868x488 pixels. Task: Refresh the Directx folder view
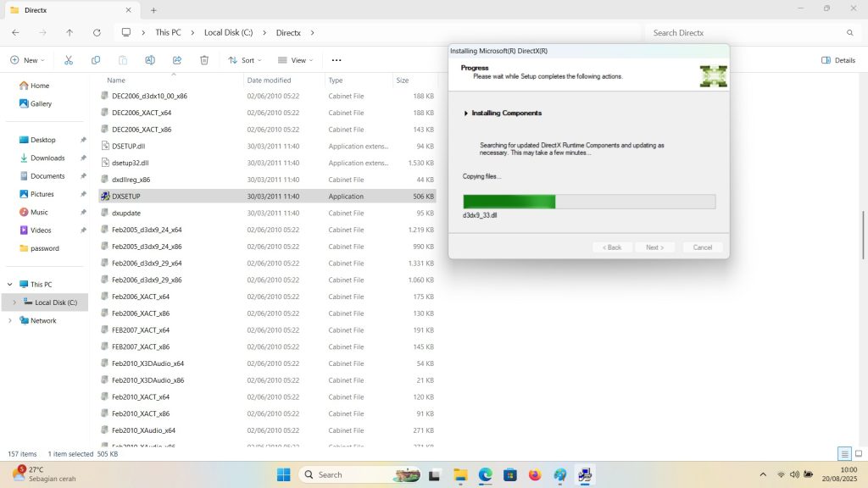[x=97, y=33]
